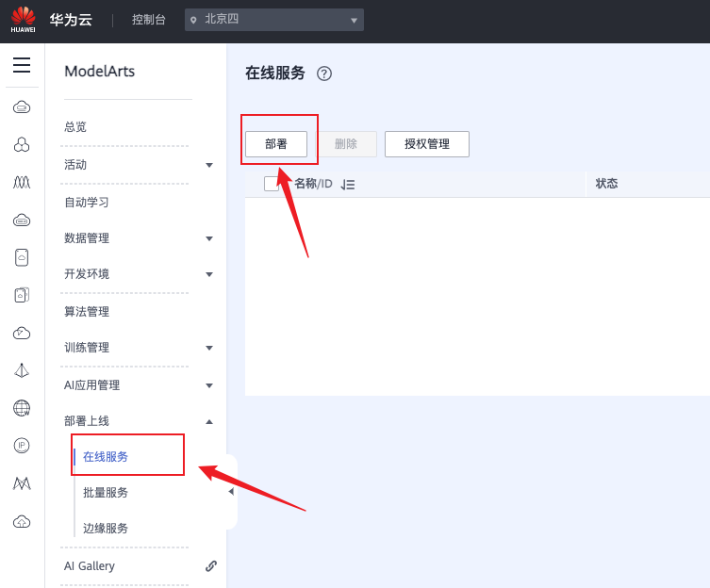Open the hamburger service list menu

coord(21,65)
